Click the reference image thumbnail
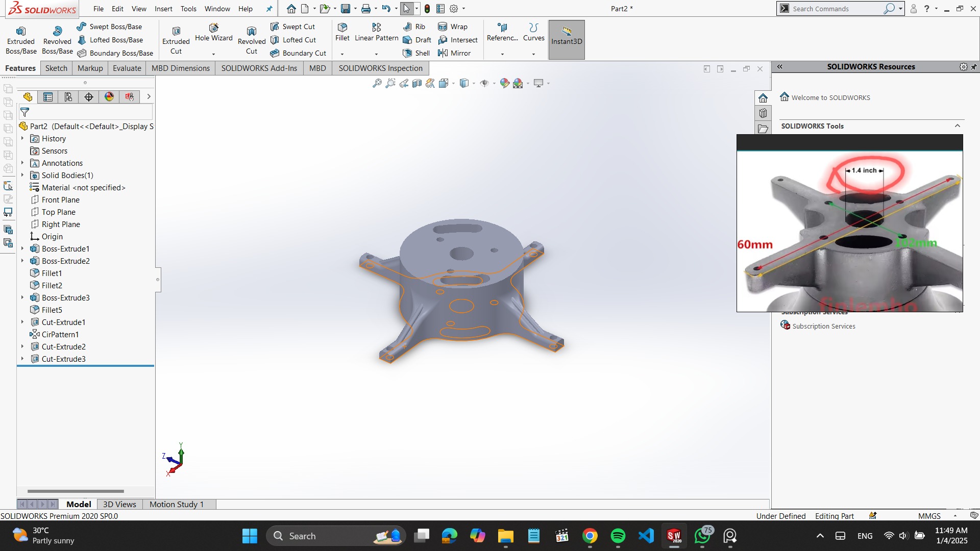Viewport: 980px width, 551px height. tap(850, 223)
